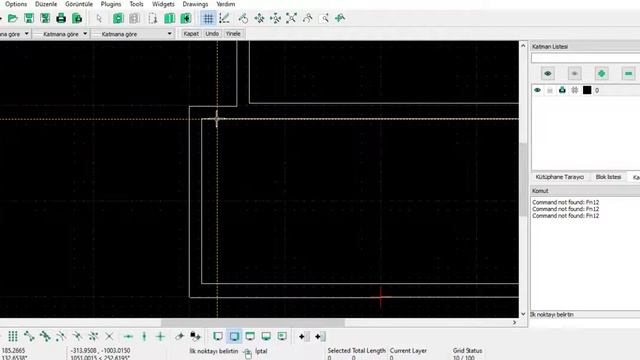640x360 pixels.
Task: Toggle the lock icon of layer 0
Action: pyautogui.click(x=550, y=90)
